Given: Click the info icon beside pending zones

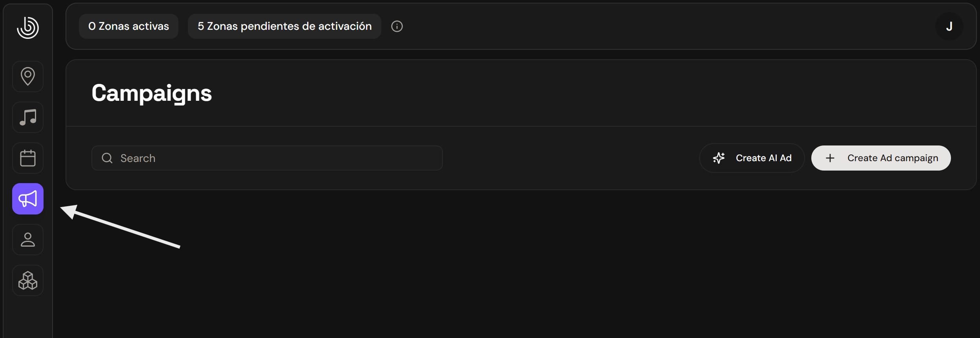Looking at the screenshot, I should pyautogui.click(x=397, y=26).
